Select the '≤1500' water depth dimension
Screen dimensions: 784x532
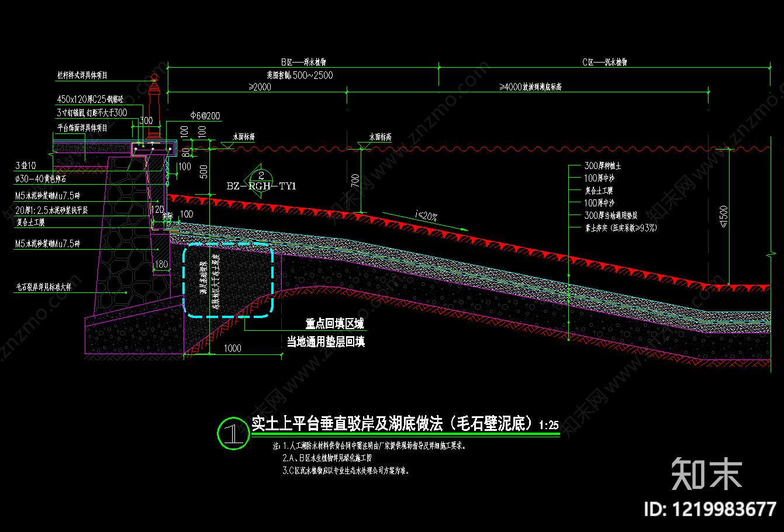724,216
